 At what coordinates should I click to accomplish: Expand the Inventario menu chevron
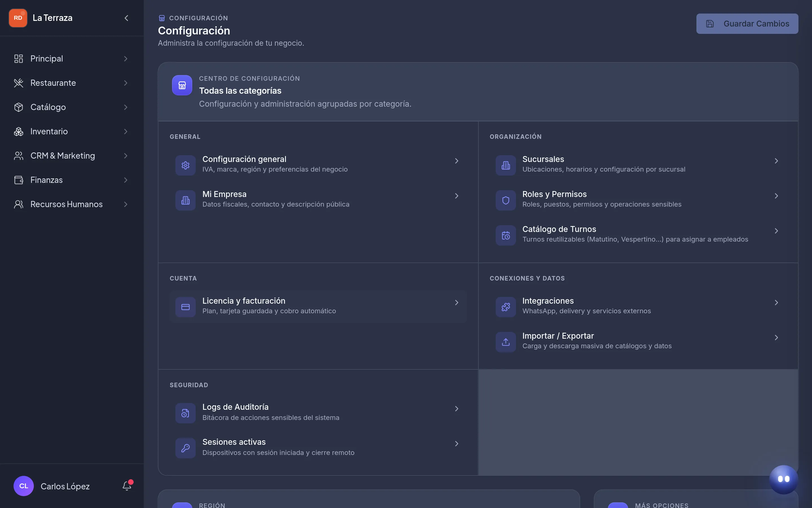[126, 131]
